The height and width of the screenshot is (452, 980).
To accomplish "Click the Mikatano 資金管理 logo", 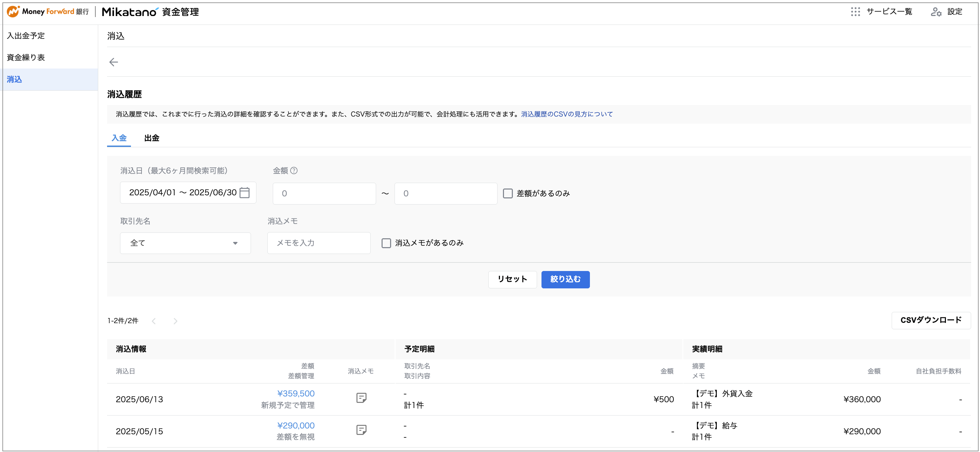I will (150, 12).
